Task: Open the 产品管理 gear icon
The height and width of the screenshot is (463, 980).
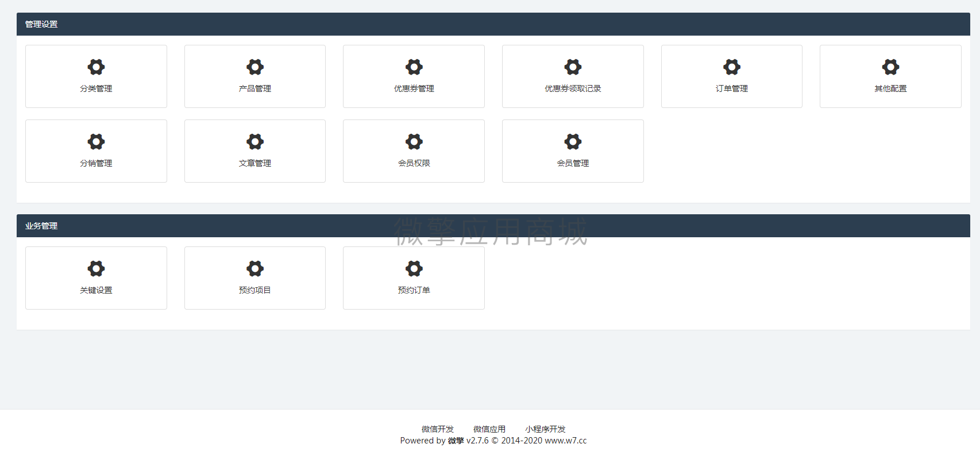Action: 255,67
